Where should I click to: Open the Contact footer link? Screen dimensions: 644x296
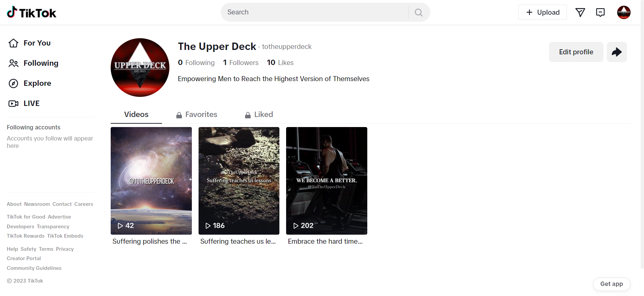pos(62,204)
